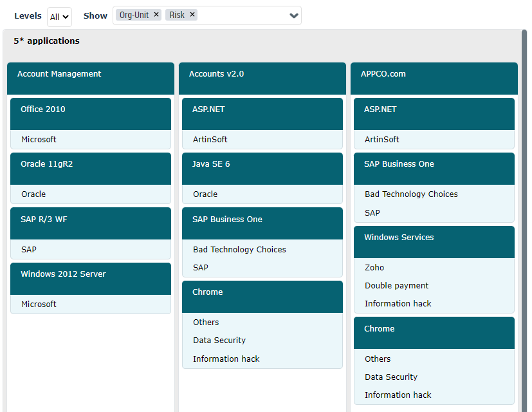The height and width of the screenshot is (412, 532).
Task: Click the 5* applications heading
Action: [x=46, y=41]
